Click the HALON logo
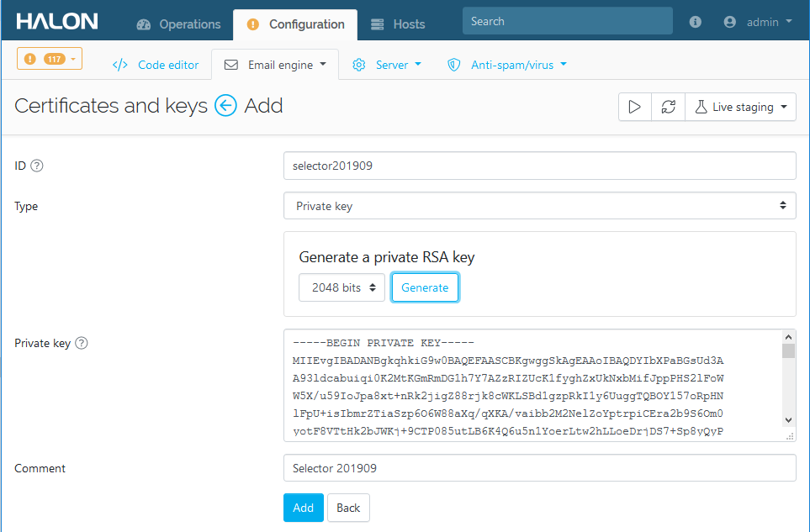Image resolution: width=810 pixels, height=532 pixels. tap(57, 22)
